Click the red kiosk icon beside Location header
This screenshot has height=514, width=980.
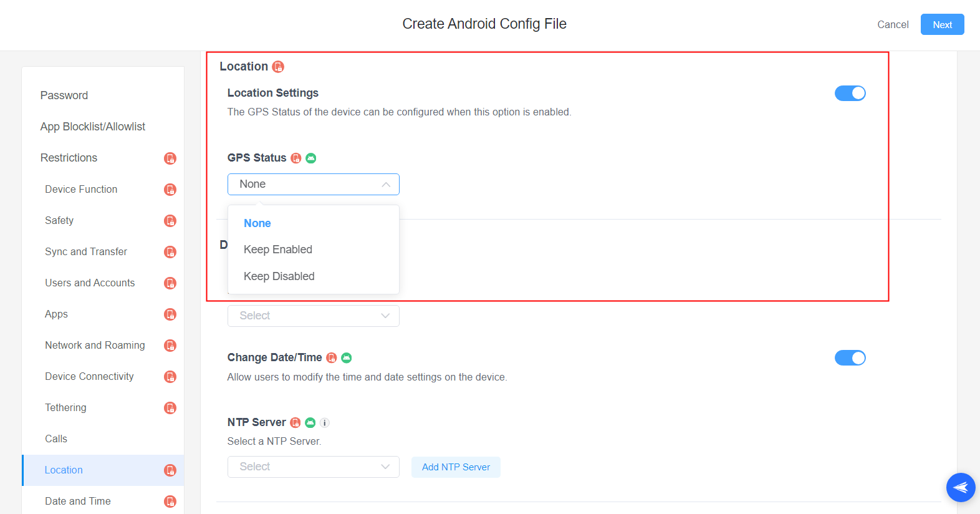click(x=278, y=66)
